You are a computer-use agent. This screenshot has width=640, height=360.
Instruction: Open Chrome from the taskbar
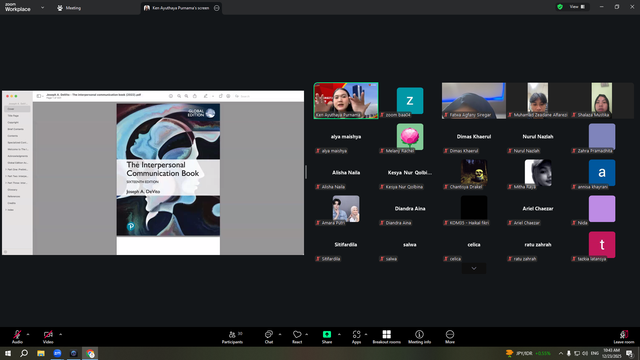pos(90,353)
